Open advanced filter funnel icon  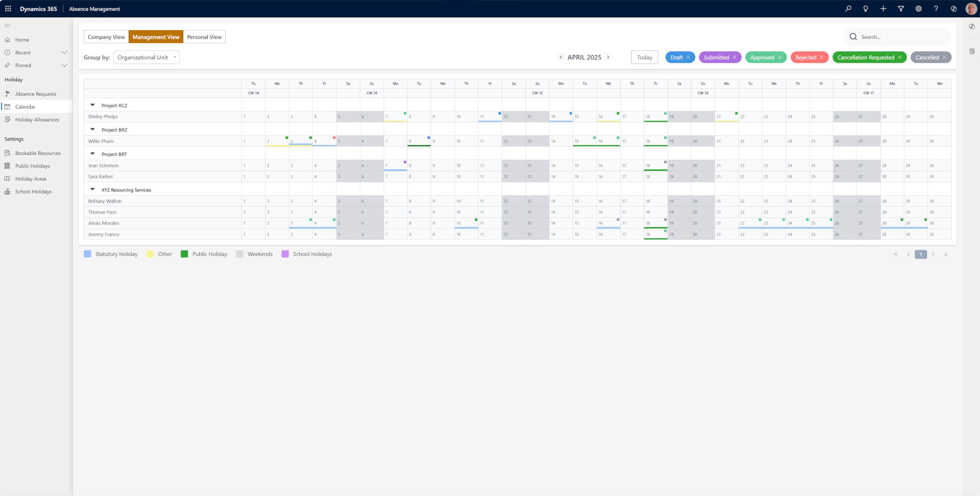[x=901, y=9]
